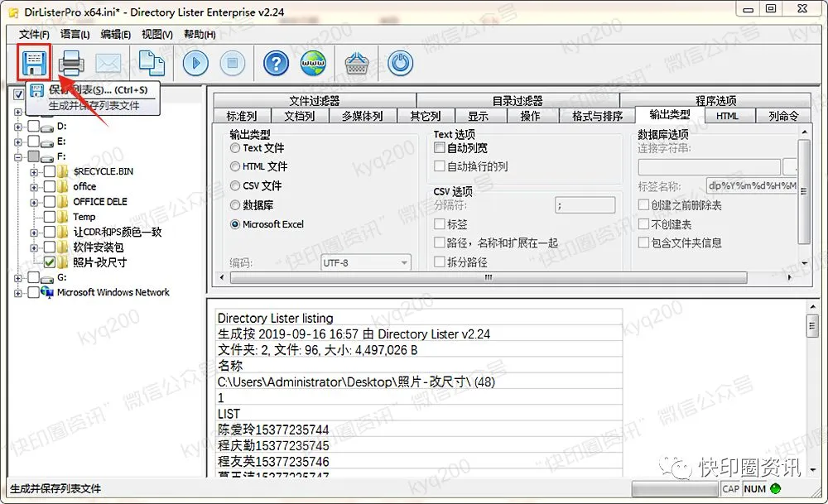This screenshot has height=504, width=828.
Task: Switch to the 格式与排序 tab
Action: [597, 116]
